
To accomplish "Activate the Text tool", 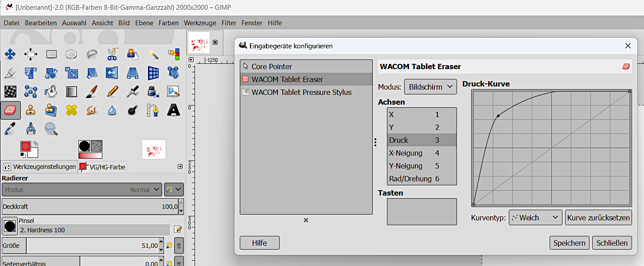I will tap(173, 110).
